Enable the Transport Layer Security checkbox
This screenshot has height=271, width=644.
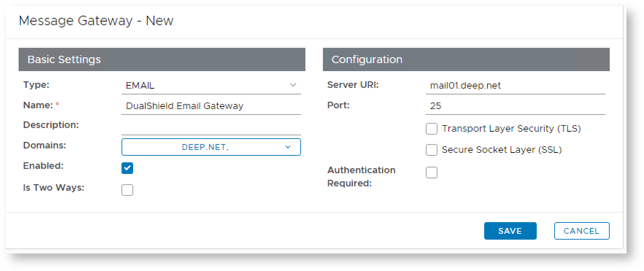pos(432,129)
